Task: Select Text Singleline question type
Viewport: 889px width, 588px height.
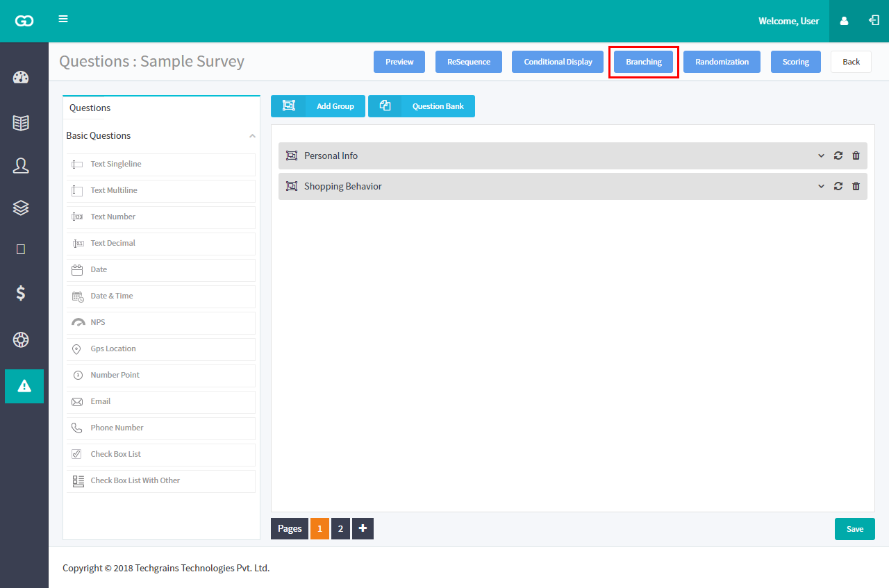Action: [x=161, y=165]
